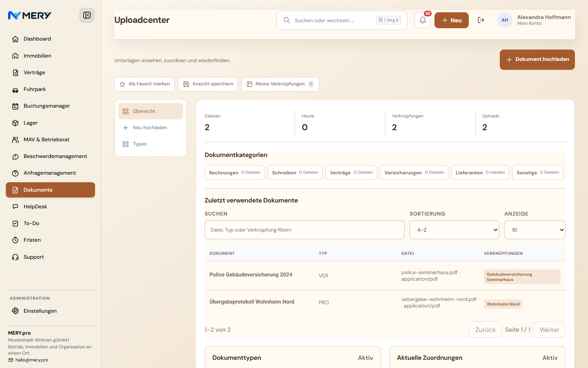Image resolution: width=588 pixels, height=368 pixels.
Task: Focus the Suchen oder wechseln search field
Action: coord(342,20)
